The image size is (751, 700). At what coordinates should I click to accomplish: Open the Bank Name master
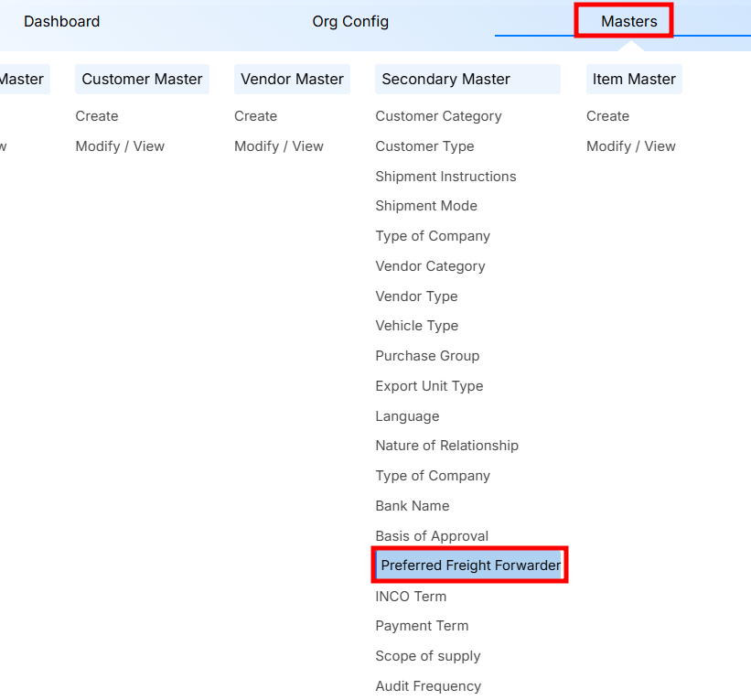coord(412,506)
